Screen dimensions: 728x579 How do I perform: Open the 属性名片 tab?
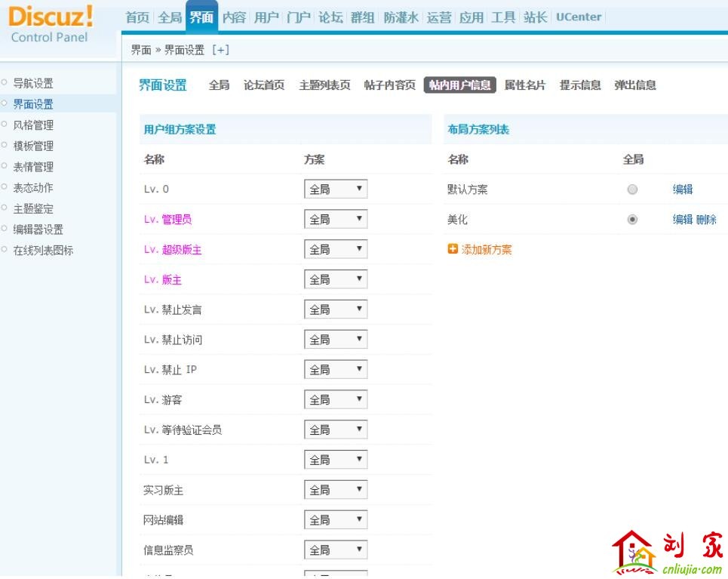(x=524, y=85)
